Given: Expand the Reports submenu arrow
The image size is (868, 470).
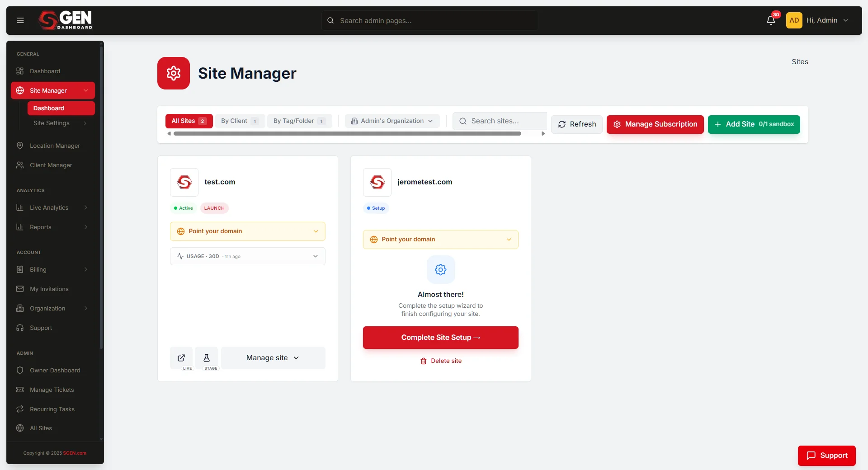Looking at the screenshot, I should point(86,227).
